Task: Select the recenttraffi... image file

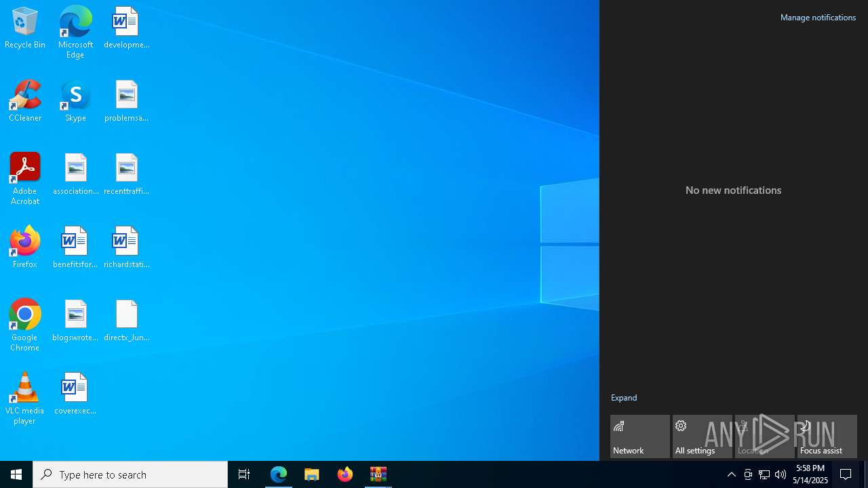Action: [x=127, y=174]
